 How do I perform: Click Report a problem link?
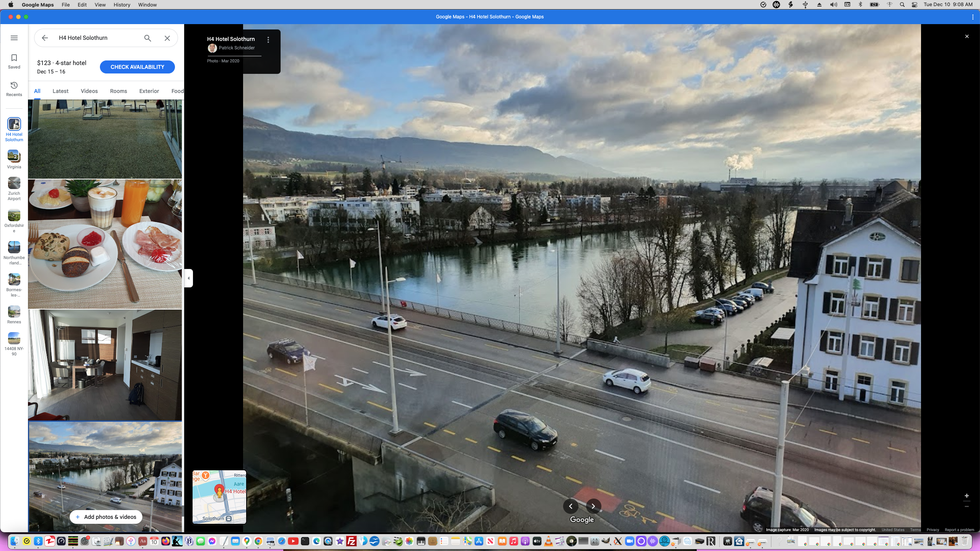coord(959,530)
